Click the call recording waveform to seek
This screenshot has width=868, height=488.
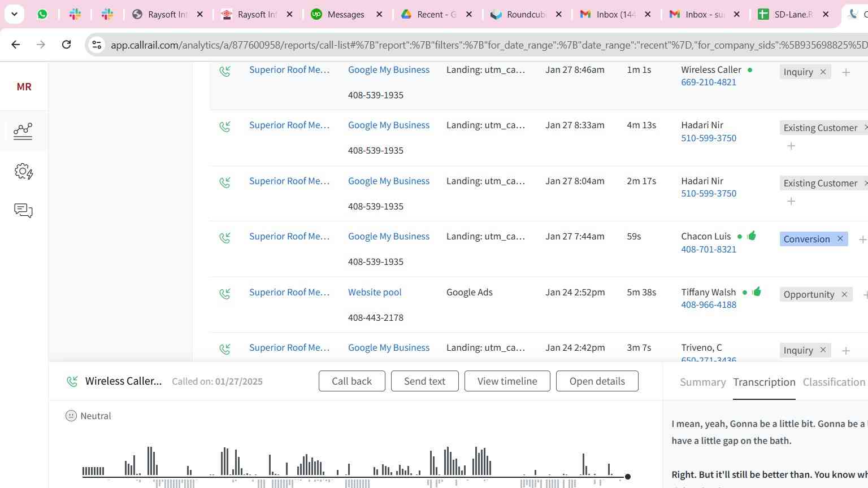354,467
